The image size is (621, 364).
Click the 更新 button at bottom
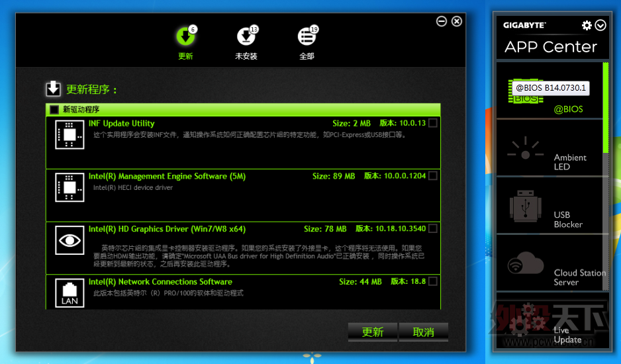[x=372, y=332]
